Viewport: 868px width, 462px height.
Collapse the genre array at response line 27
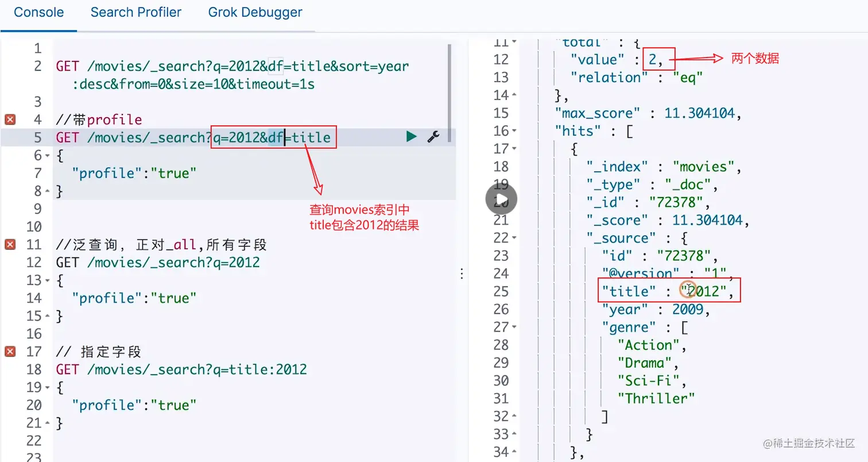click(x=514, y=327)
